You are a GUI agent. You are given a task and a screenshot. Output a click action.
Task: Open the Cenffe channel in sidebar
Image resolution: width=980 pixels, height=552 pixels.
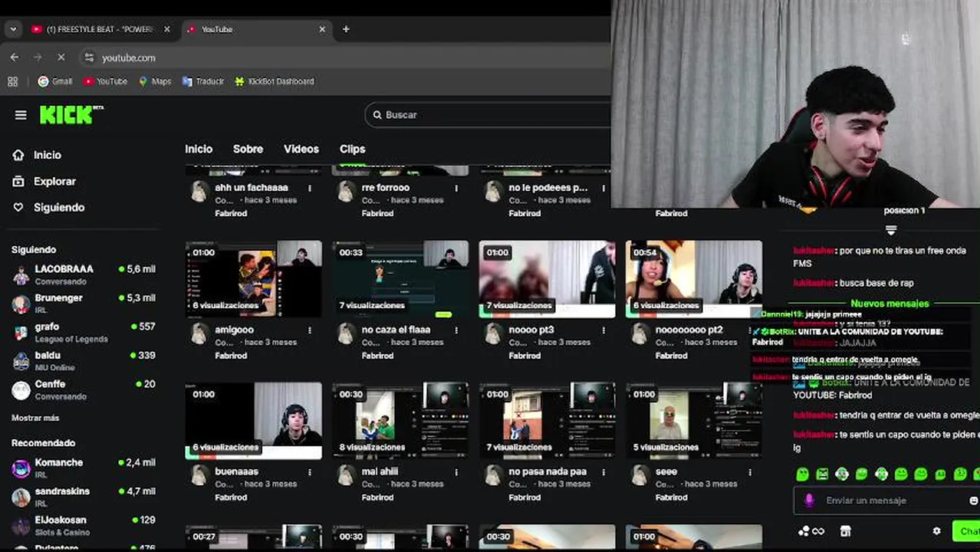click(84, 389)
